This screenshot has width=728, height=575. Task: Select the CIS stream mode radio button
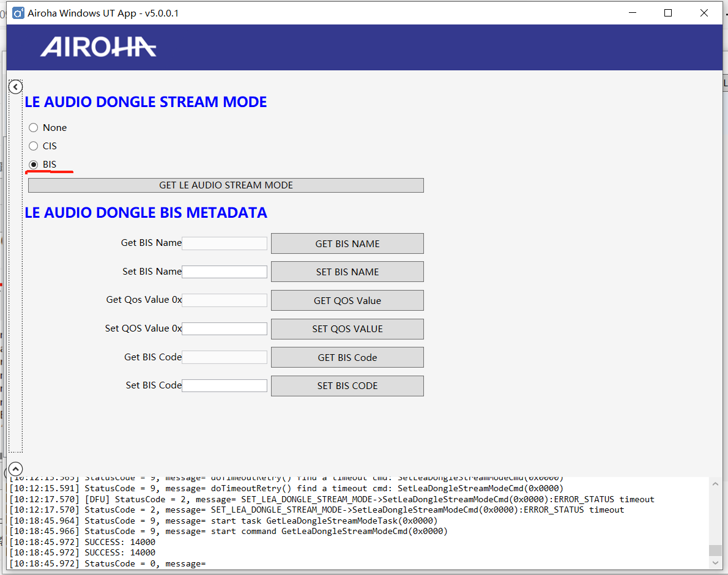coord(34,146)
